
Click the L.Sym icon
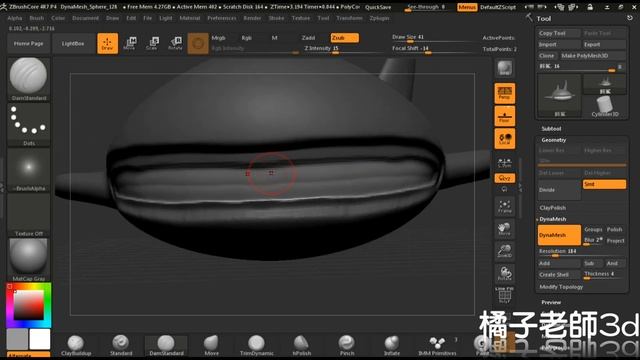[x=504, y=162]
